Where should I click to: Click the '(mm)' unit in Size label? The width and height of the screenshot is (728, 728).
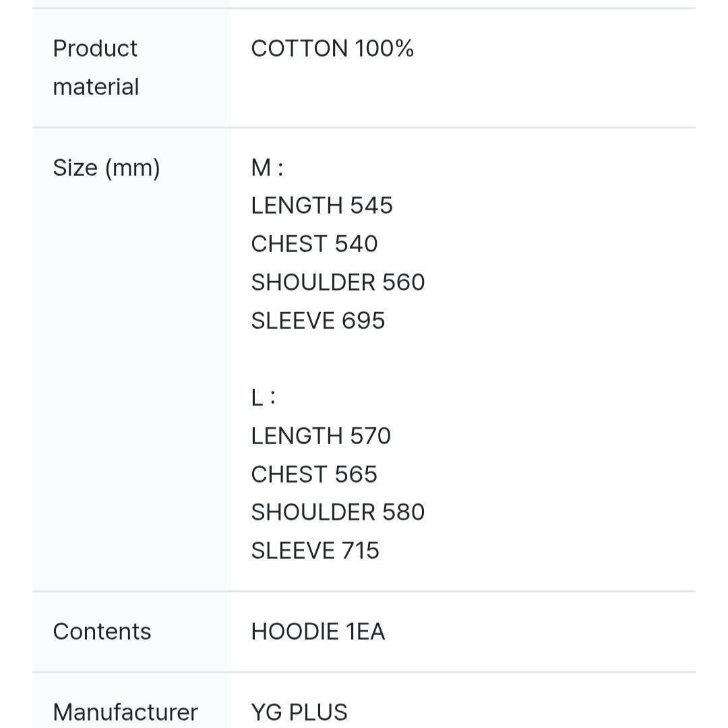132,168
